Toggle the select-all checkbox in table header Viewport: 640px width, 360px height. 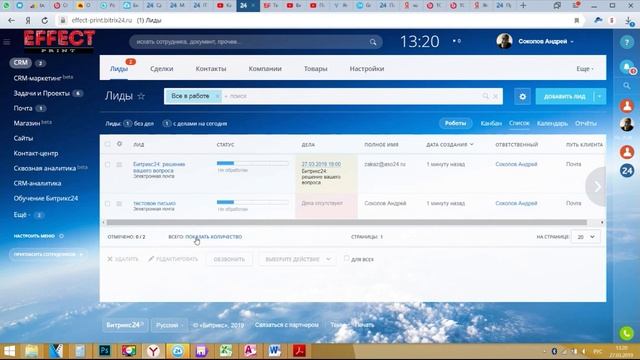pos(107,144)
